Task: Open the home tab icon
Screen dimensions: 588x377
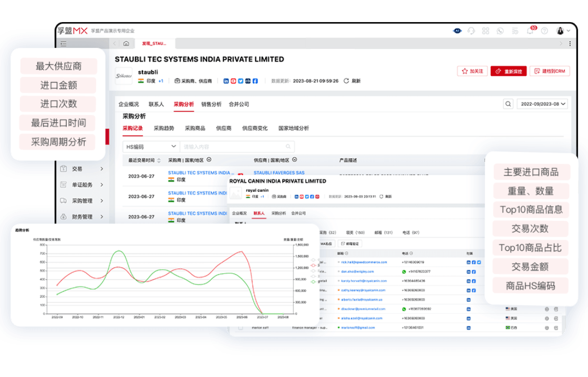Action: coord(126,44)
